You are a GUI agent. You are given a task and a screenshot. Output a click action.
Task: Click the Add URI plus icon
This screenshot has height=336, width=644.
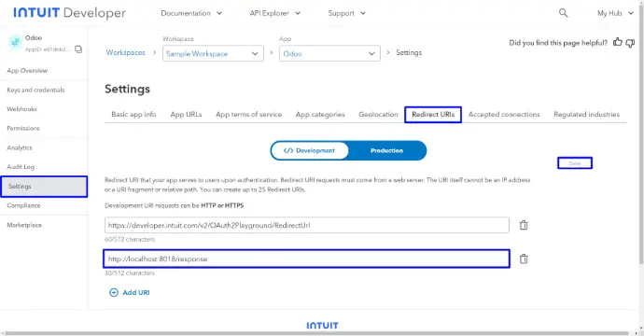[114, 292]
